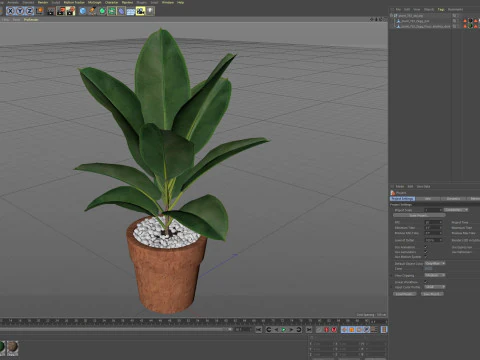
Task: Switch to the Dynamics tab
Action: (x=454, y=199)
